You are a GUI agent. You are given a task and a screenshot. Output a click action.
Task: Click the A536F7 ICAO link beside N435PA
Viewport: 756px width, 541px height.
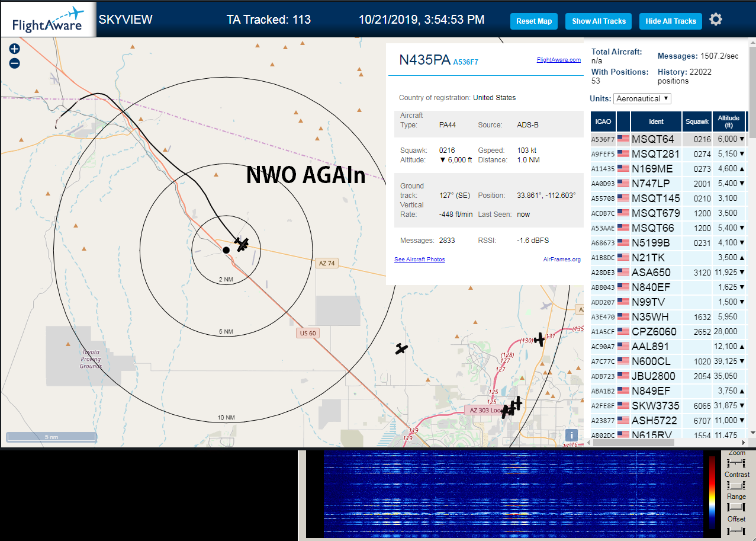pos(465,62)
